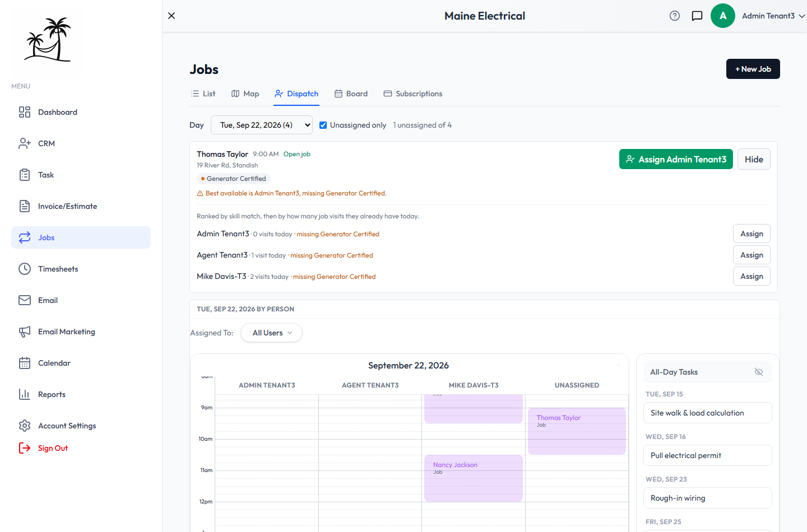Select the Dispatch tab
807x532 pixels.
coord(296,94)
